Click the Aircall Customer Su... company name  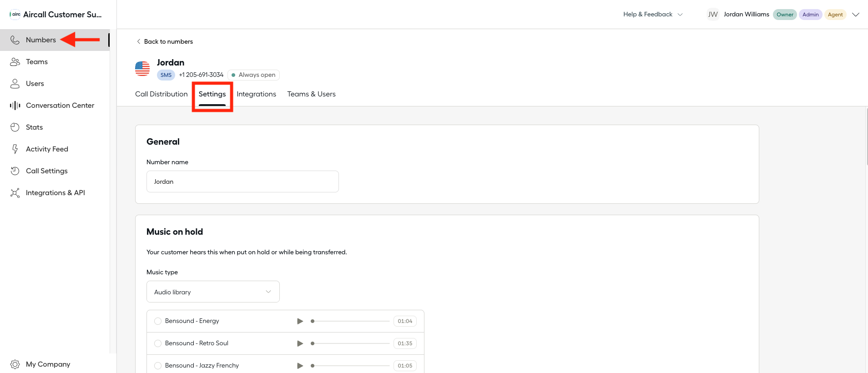[62, 15]
